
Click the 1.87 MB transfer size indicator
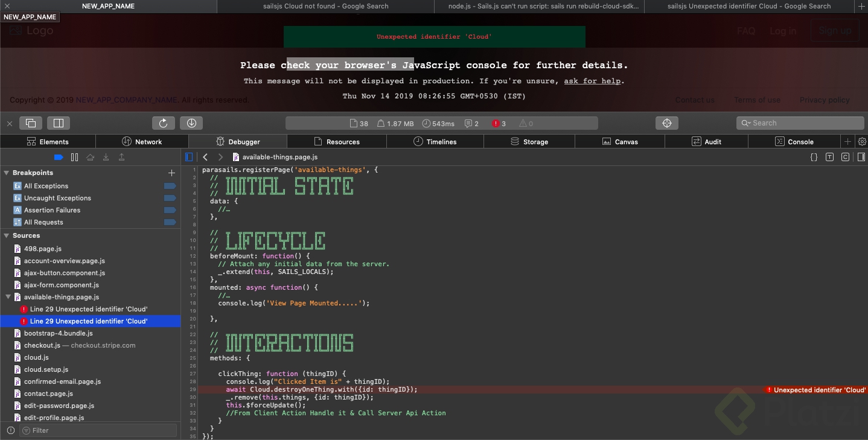tap(395, 124)
